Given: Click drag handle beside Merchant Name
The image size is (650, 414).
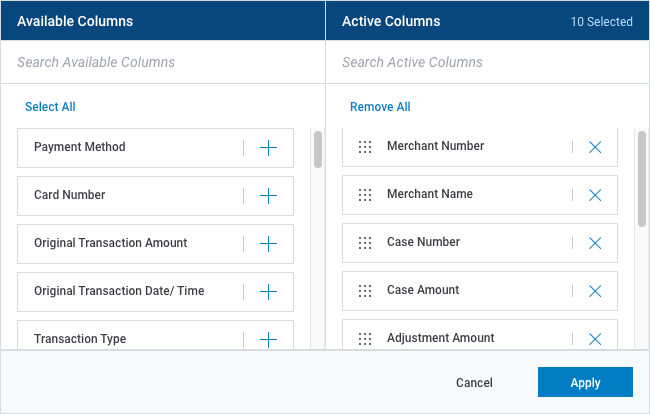Looking at the screenshot, I should point(365,195).
